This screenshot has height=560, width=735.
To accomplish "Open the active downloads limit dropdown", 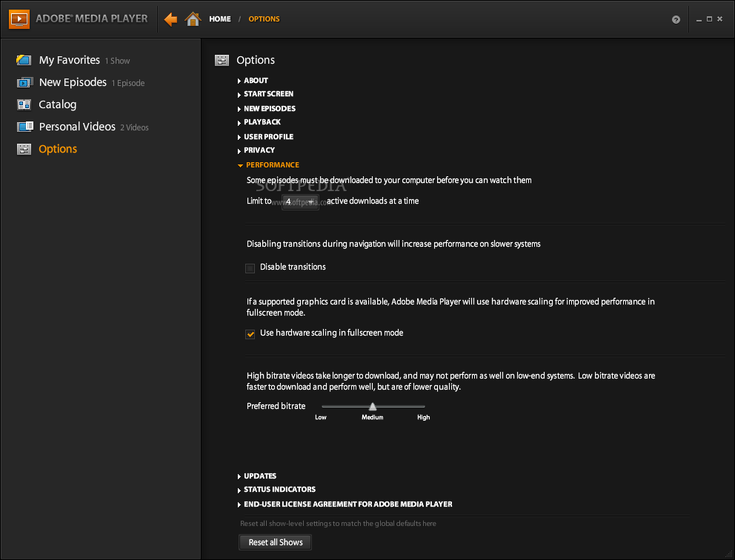I will point(300,201).
